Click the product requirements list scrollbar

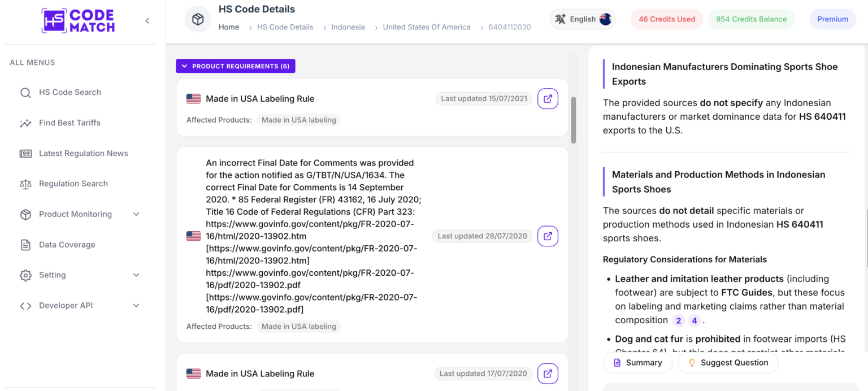pyautogui.click(x=574, y=120)
